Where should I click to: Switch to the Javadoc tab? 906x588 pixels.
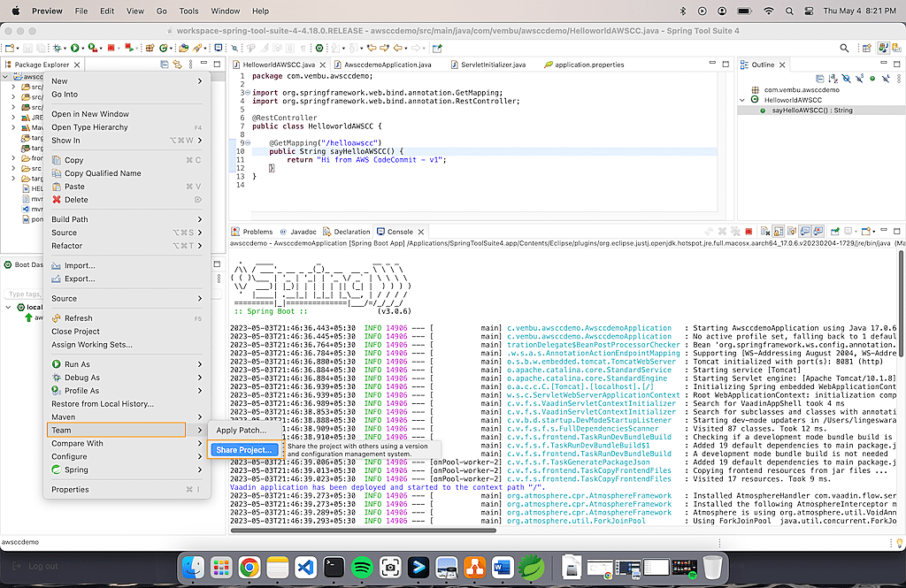[x=298, y=232]
